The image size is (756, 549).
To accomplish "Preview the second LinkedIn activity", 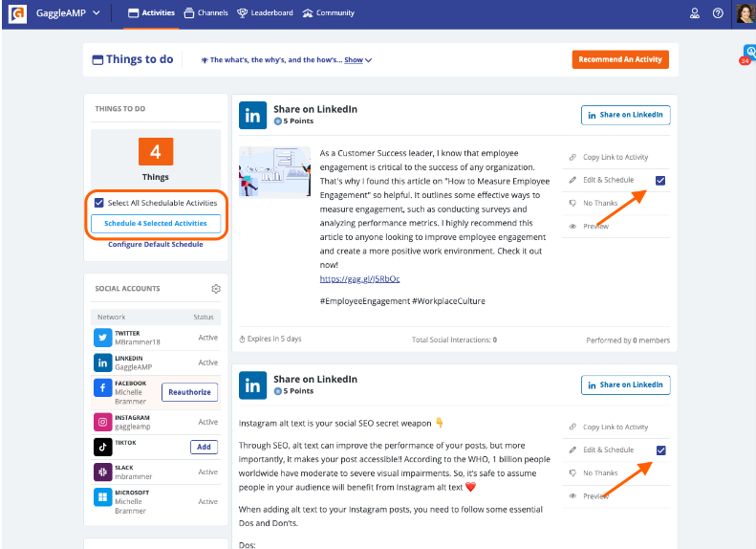I will click(589, 496).
